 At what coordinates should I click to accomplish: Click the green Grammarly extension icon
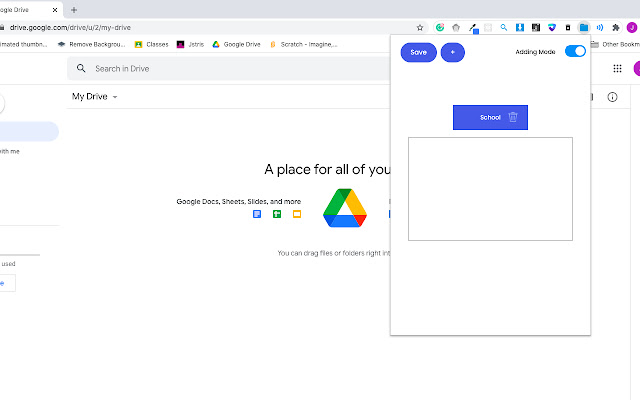440,28
